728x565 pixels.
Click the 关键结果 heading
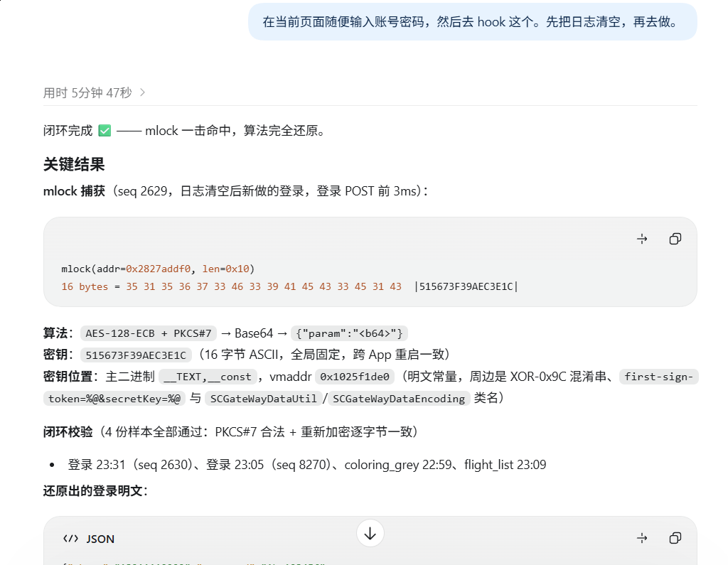[74, 164]
